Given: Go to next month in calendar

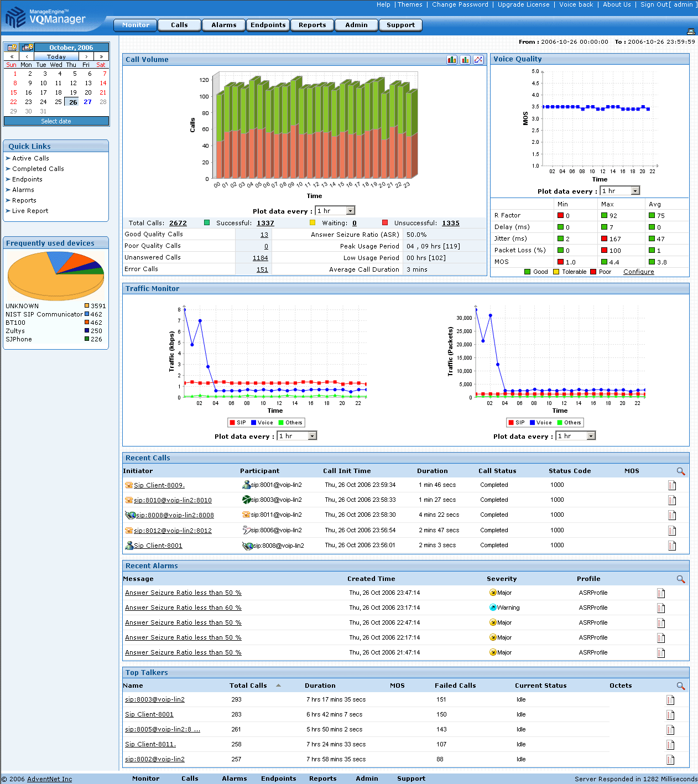Looking at the screenshot, I should [86, 56].
